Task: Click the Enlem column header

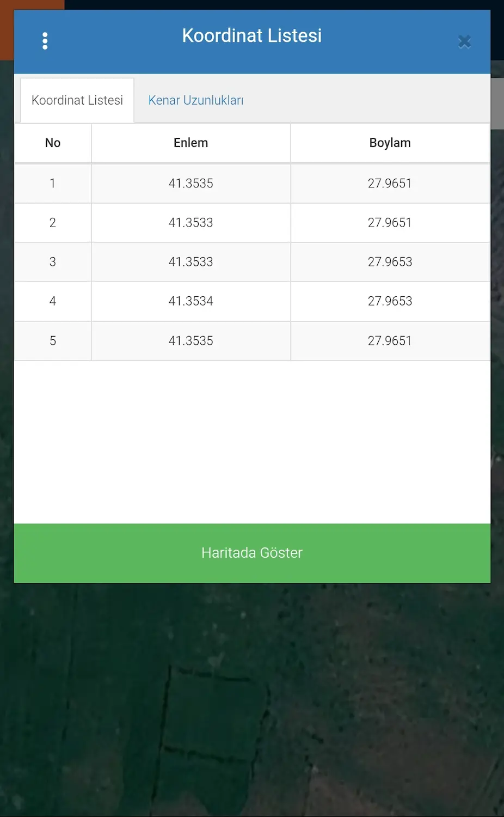Action: [191, 143]
